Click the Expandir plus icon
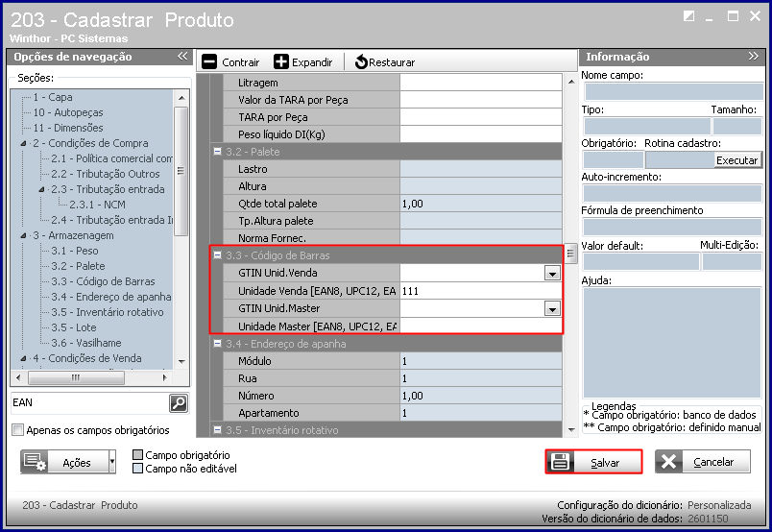The width and height of the screenshot is (772, 532). 281,62
